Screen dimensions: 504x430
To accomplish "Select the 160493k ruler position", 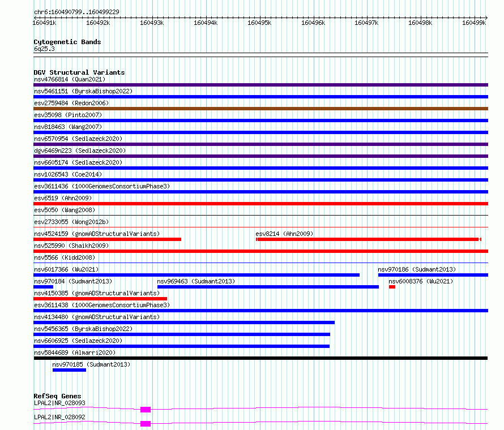I will 152,23.
